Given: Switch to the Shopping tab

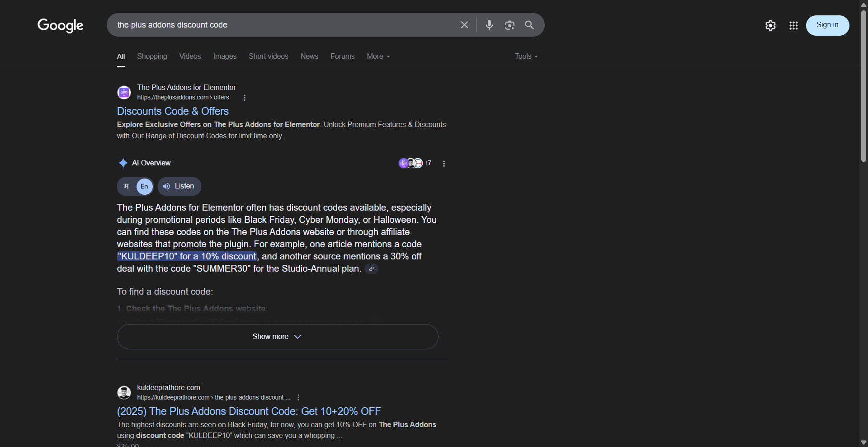Looking at the screenshot, I should 152,56.
